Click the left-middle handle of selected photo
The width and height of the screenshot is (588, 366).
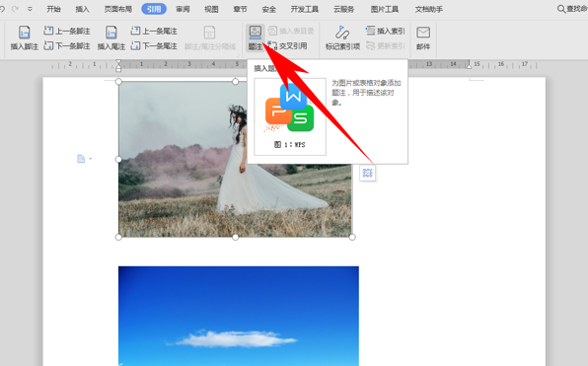coord(118,160)
